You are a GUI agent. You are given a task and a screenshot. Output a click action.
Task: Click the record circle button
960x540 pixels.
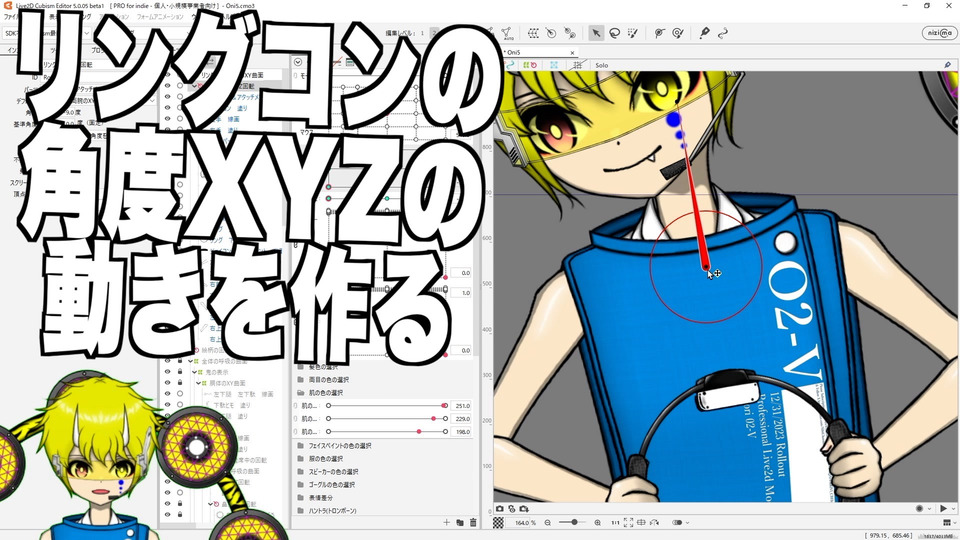(919, 509)
